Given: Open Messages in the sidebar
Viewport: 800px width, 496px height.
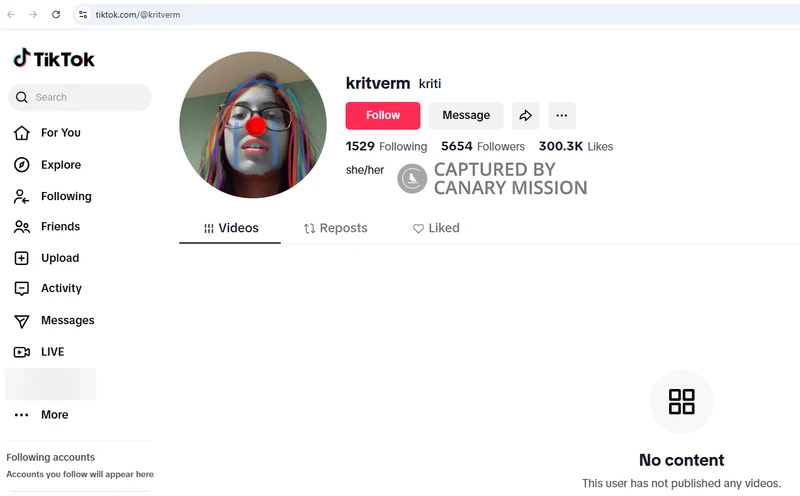Looking at the screenshot, I should pos(67,321).
